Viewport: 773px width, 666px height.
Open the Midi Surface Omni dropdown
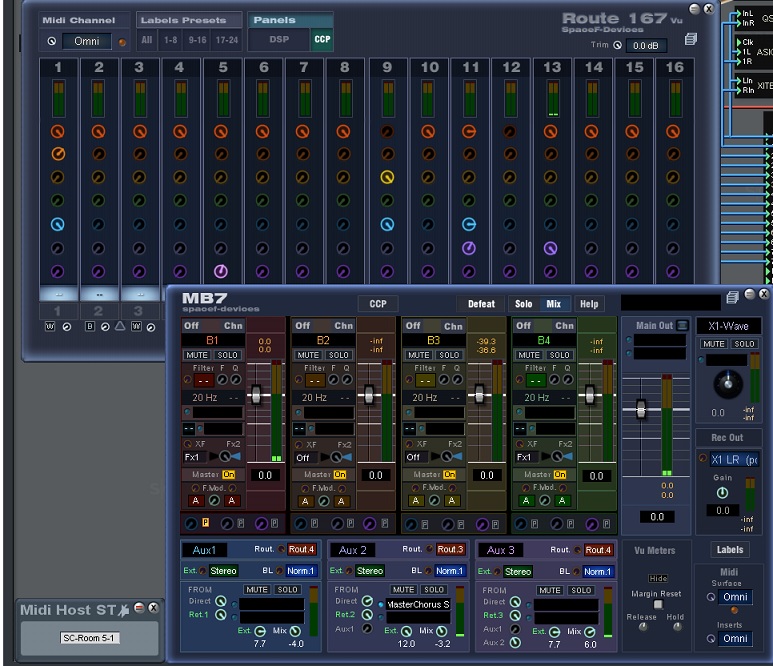[735, 597]
